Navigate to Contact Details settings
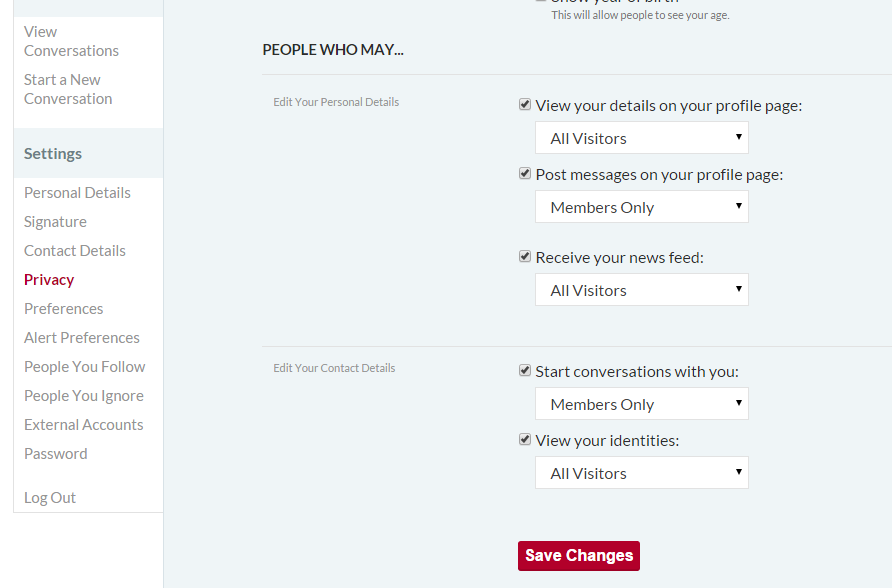Screen dimensions: 892x588 click(x=74, y=250)
